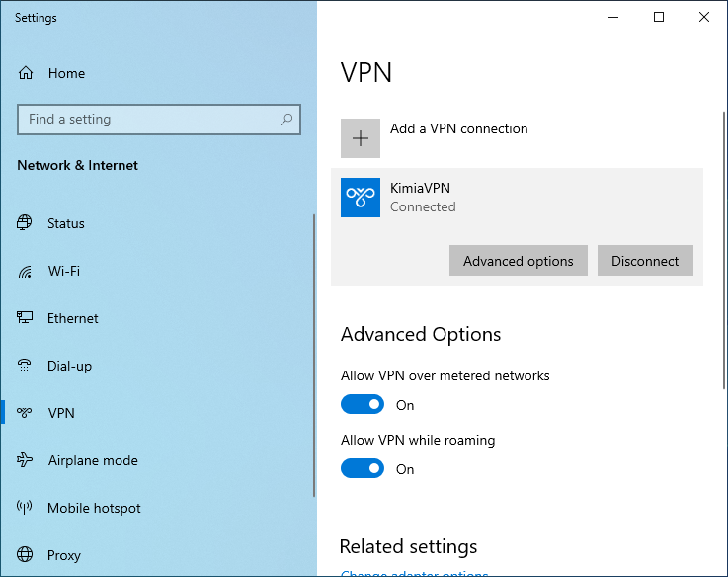
Task: Open Change adapter options link
Action: [414, 573]
